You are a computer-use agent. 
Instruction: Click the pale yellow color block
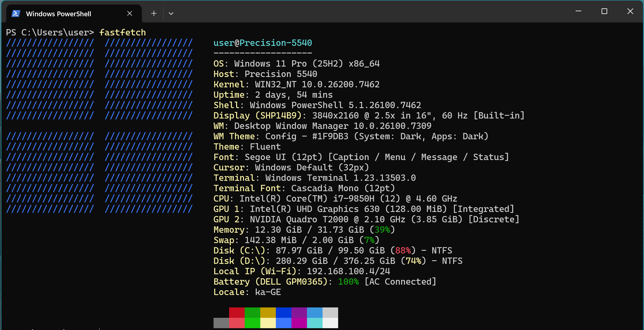click(x=268, y=323)
